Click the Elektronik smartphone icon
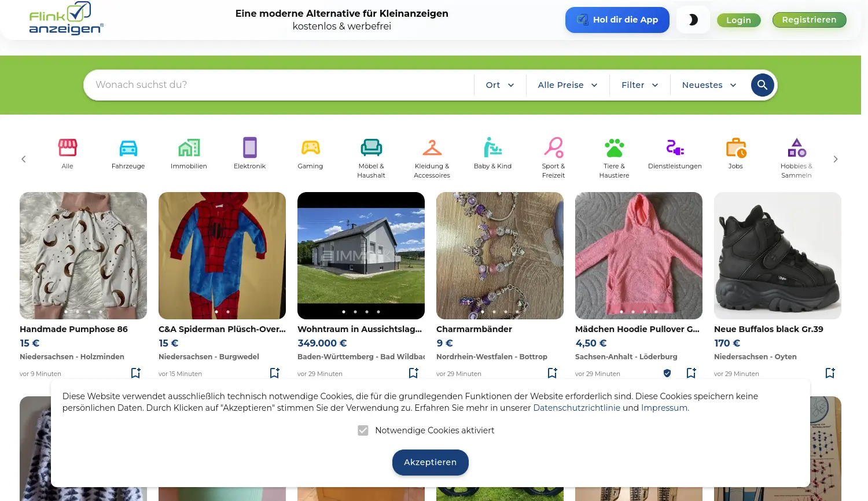The image size is (868, 501). (x=249, y=148)
